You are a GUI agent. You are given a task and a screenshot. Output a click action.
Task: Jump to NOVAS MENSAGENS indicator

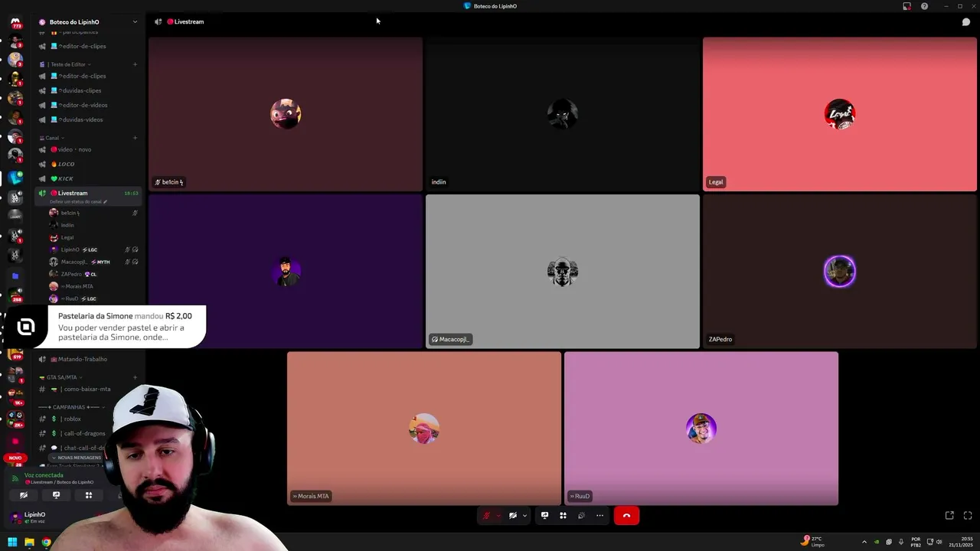77,458
